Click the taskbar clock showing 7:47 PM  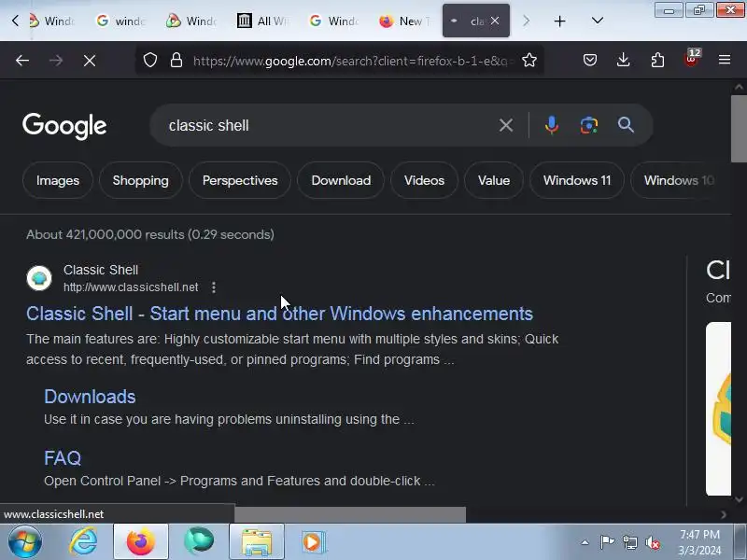click(x=699, y=542)
